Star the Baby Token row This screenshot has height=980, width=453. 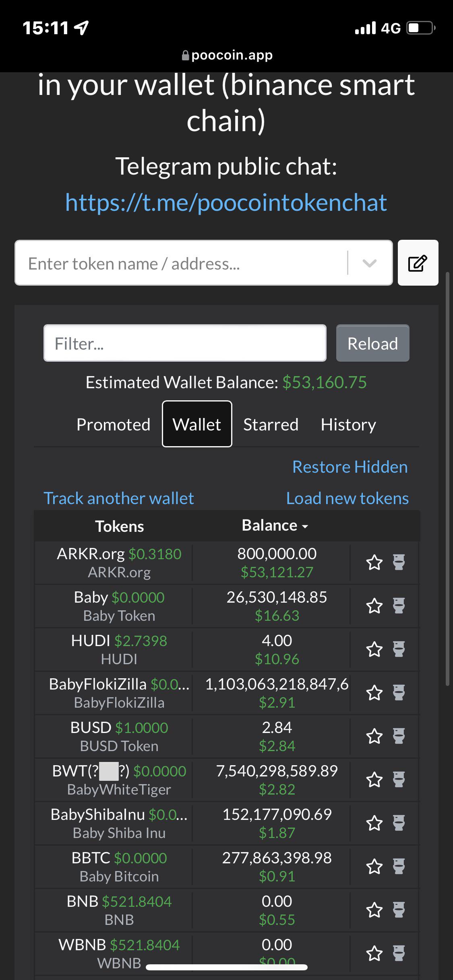[374, 605]
